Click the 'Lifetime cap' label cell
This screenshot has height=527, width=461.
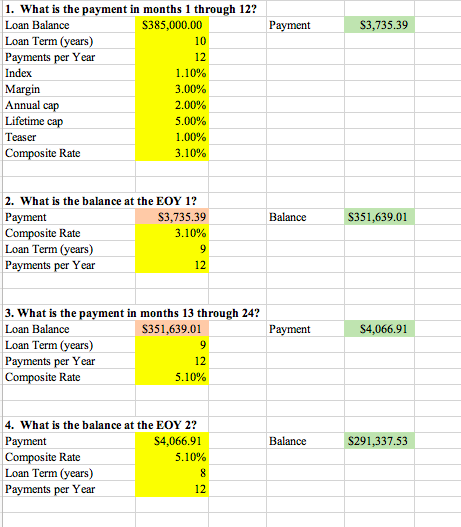(x=69, y=121)
